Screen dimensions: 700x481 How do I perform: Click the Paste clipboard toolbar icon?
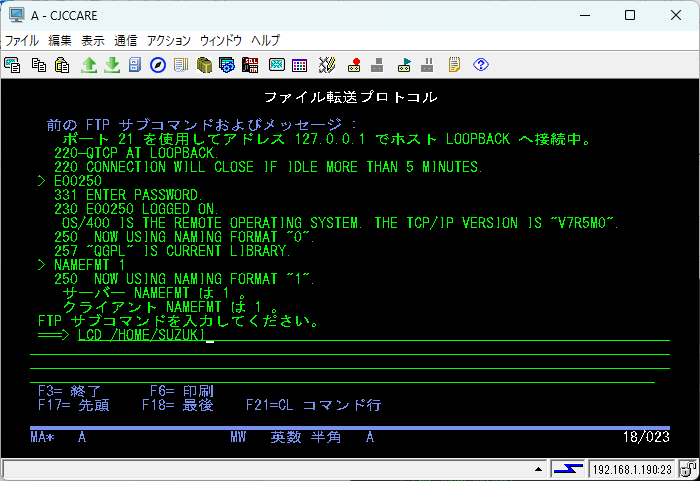coord(62,65)
